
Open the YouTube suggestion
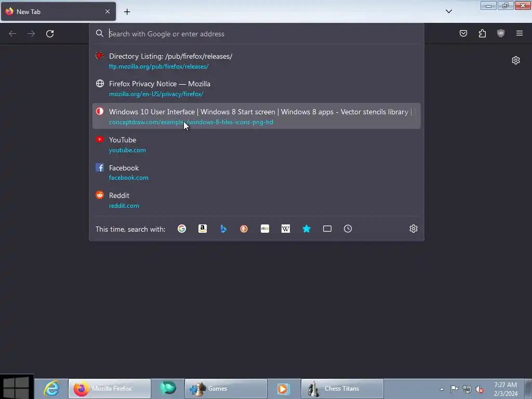(257, 144)
